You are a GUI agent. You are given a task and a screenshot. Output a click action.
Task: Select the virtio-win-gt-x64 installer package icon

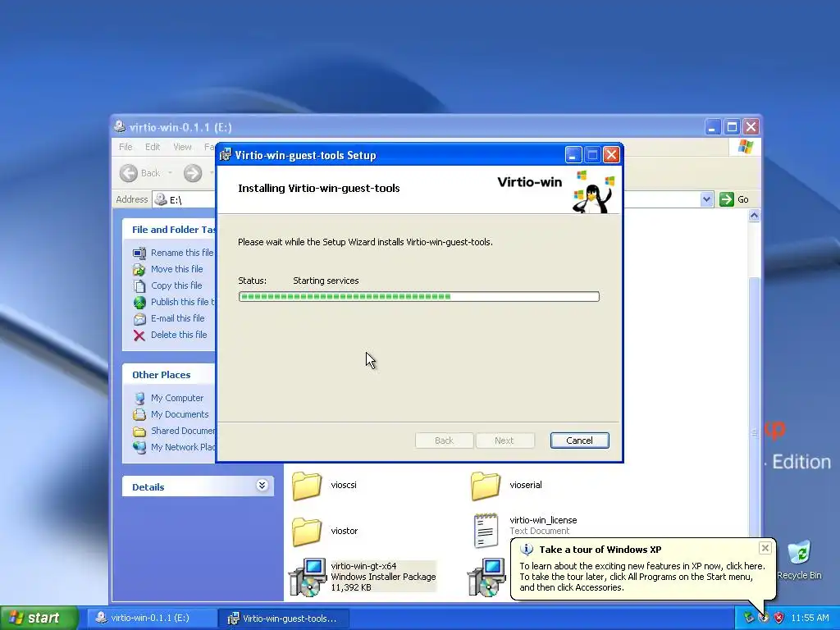click(x=308, y=577)
